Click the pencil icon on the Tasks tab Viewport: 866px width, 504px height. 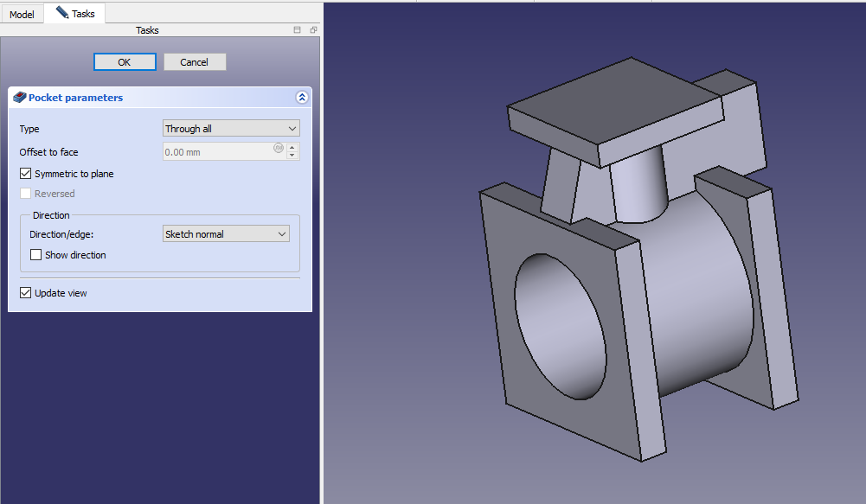(62, 13)
